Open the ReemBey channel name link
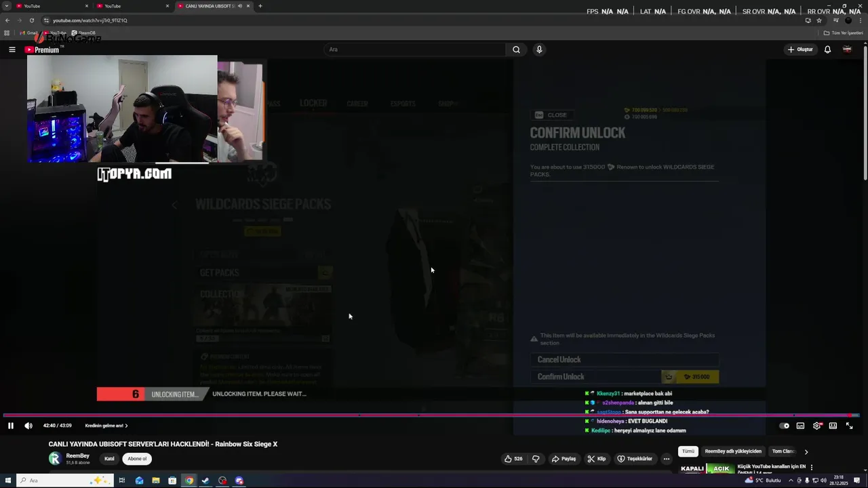The width and height of the screenshot is (868, 488). coord(78,456)
